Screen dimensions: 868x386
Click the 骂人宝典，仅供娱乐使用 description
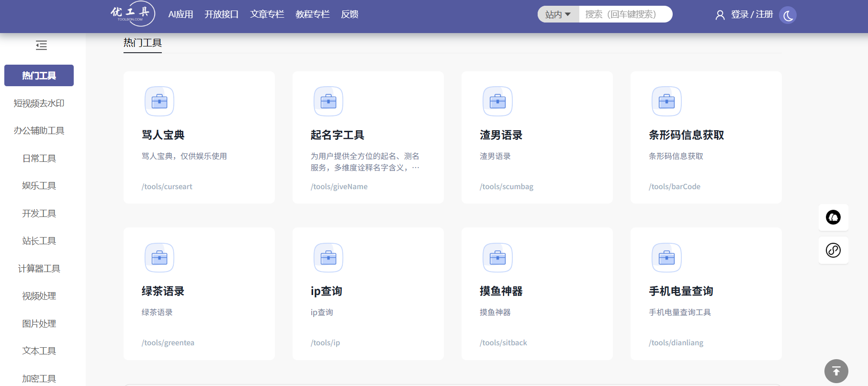[x=184, y=156]
